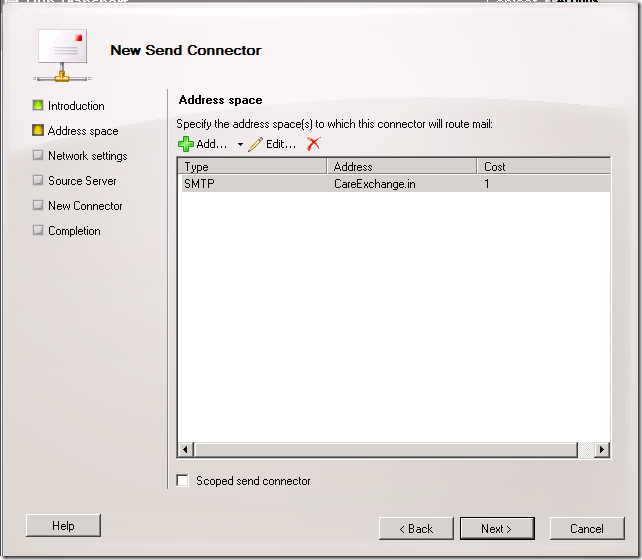Click the Address space step indicator
Image resolution: width=642 pixels, height=560 pixels.
point(38,130)
